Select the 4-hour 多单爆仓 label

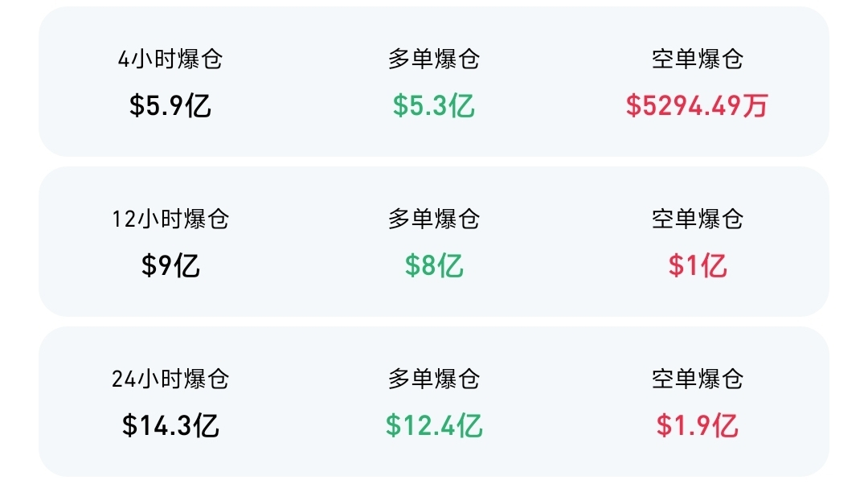point(434,59)
